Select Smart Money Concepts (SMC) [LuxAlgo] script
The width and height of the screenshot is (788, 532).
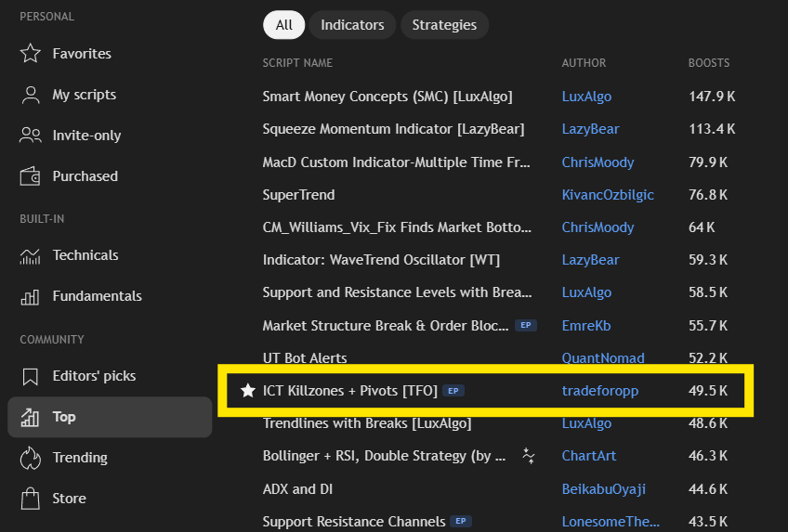[x=387, y=97]
